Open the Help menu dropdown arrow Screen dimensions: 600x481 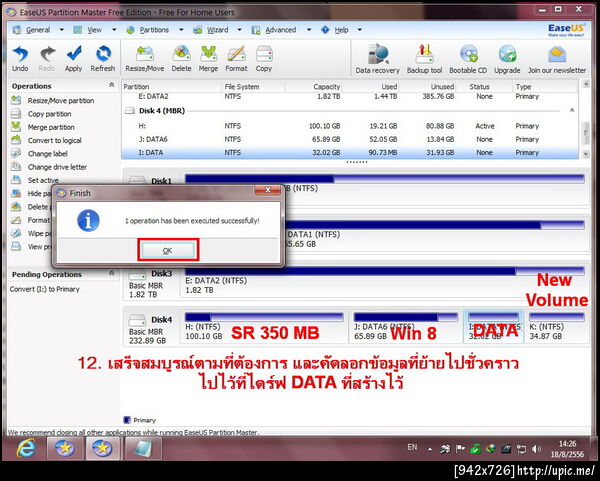pyautogui.click(x=360, y=30)
